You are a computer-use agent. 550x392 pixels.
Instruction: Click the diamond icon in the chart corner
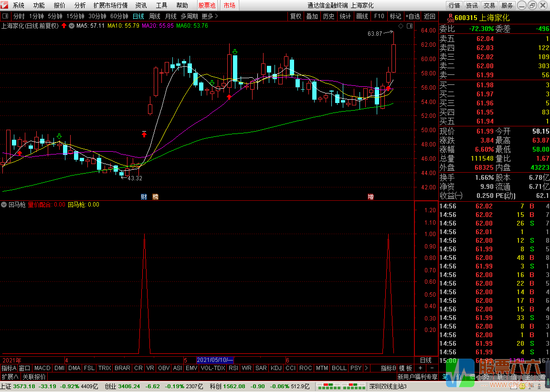pyautogui.click(x=401, y=26)
